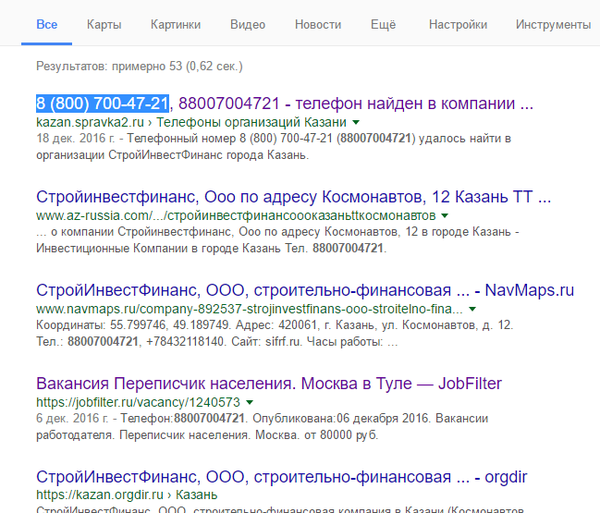The image size is (600, 513).
Task: Open the Вакансия Переписчик населения JobFilter result
Action: (x=268, y=384)
